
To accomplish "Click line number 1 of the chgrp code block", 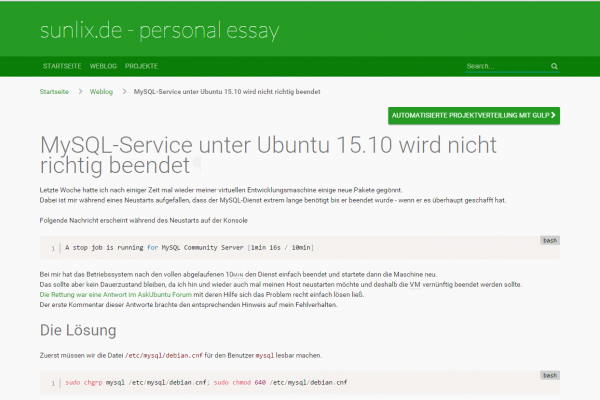I will [x=53, y=383].
